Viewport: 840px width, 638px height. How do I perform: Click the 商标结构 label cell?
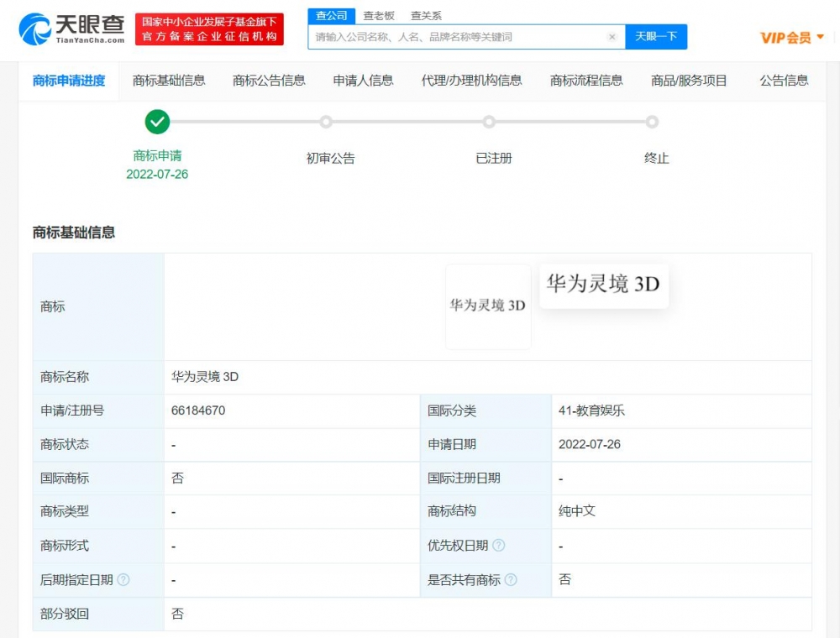(486, 511)
